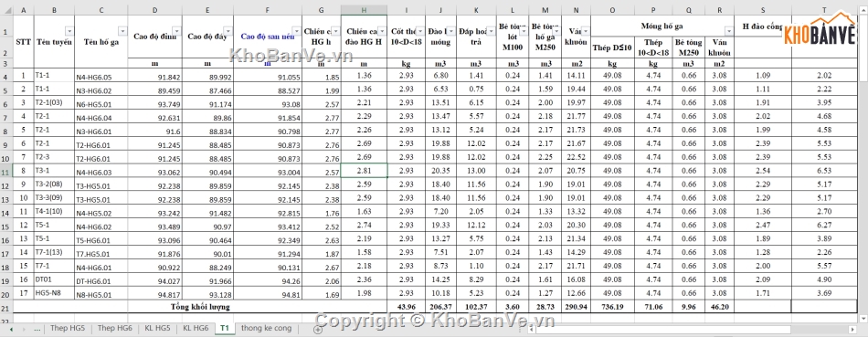Open the Móng hố ga filter dropdown
The height and width of the screenshot is (337, 868).
tap(729, 31)
